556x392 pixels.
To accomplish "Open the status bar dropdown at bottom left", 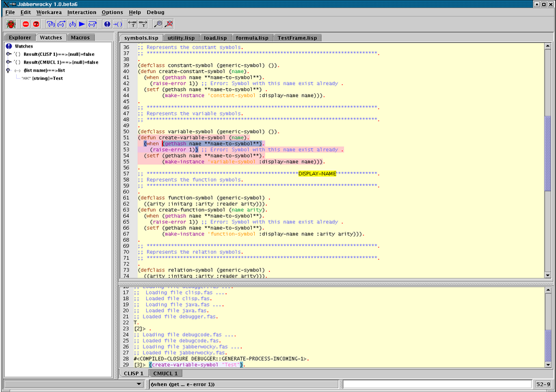I will 138,385.
